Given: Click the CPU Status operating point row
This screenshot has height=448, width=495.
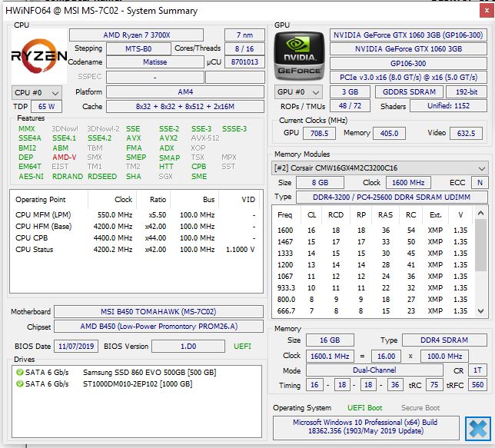Looking at the screenshot, I should pyautogui.click(x=136, y=250).
